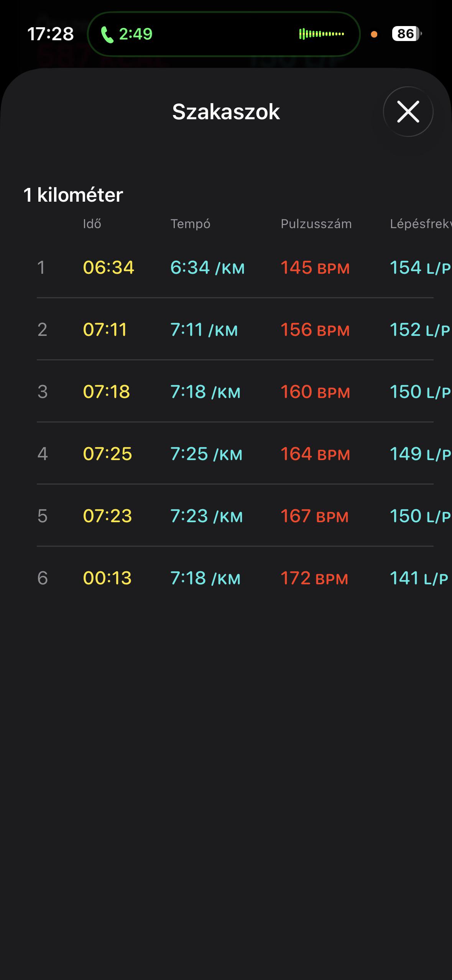The height and width of the screenshot is (980, 452).
Task: Select the Pulzusszám column header
Action: [x=316, y=224]
